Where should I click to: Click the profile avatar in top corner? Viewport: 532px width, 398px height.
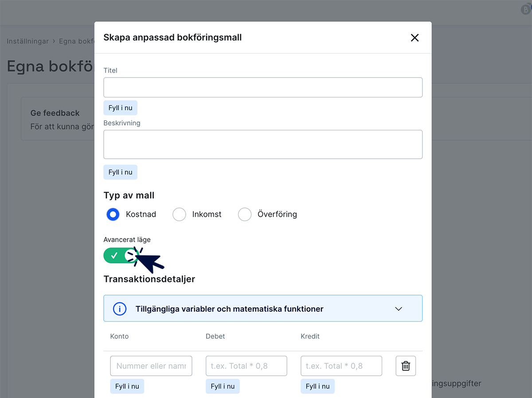point(526,9)
